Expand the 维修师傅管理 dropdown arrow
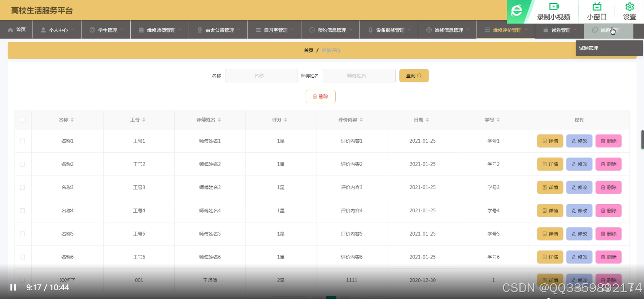 [180, 30]
